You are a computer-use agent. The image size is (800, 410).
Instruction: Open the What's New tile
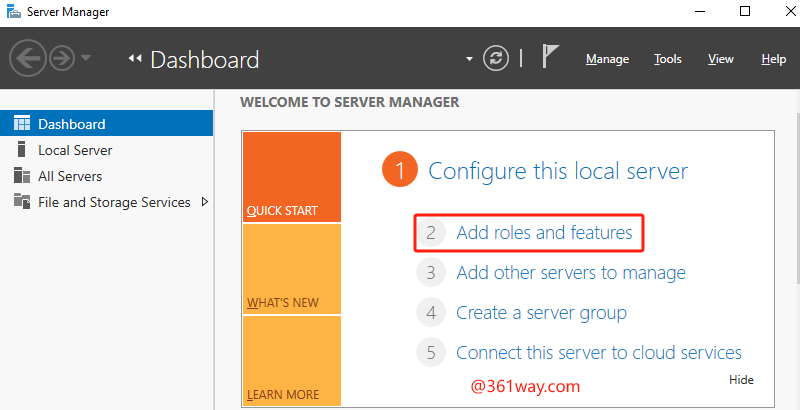(292, 269)
